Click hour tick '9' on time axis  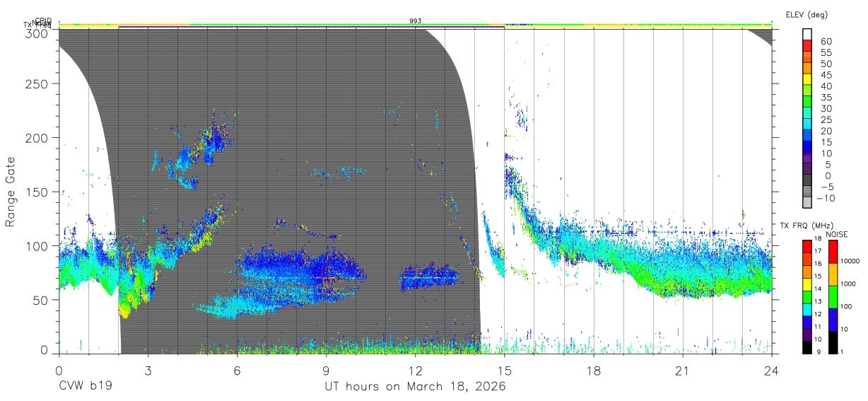[x=326, y=370]
